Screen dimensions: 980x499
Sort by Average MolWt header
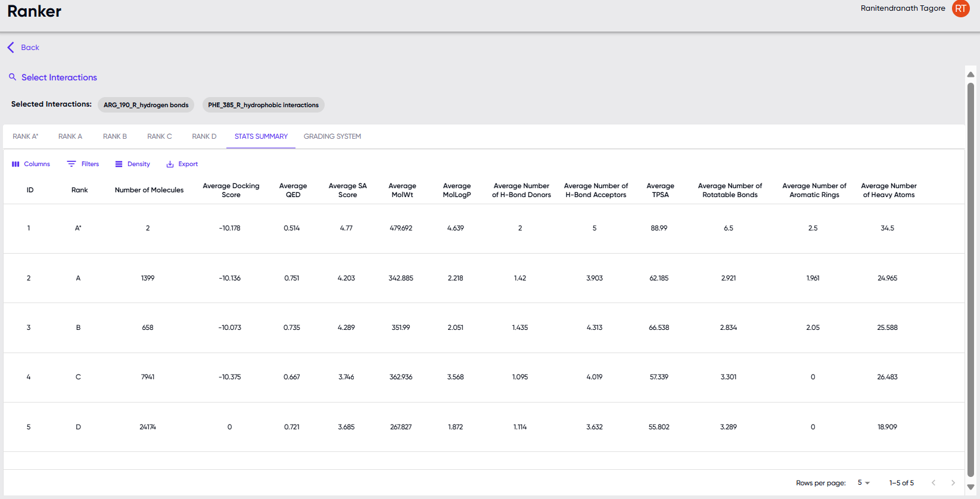click(x=402, y=191)
